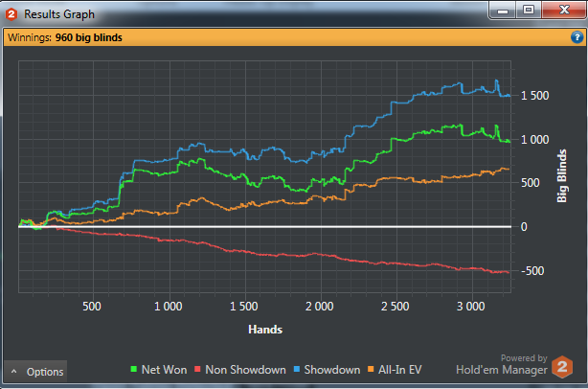Screen dimensions: 588x389
Task: Click the 2 000 hands axis label
Action: (x=320, y=307)
